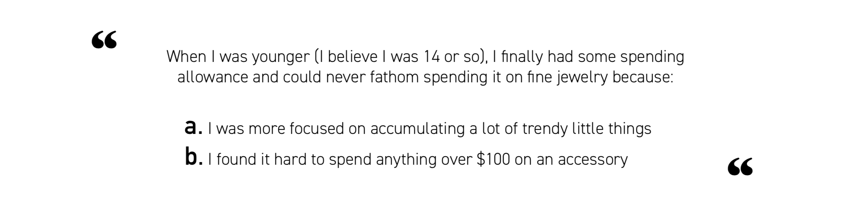The height and width of the screenshot is (213, 868).
Task: Click the words "spending" ending the first line
Action: pos(652,57)
